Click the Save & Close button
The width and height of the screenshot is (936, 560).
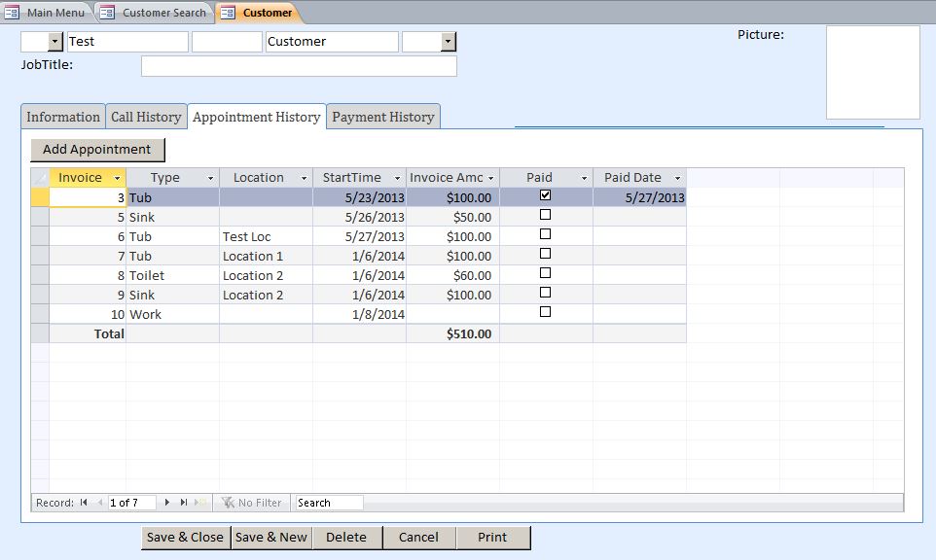pyautogui.click(x=185, y=537)
